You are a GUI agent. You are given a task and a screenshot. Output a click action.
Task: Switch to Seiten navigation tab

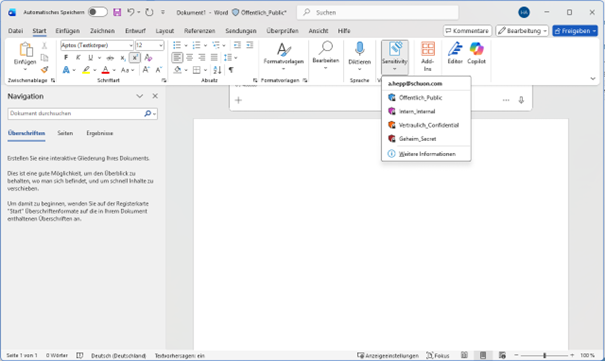click(x=65, y=133)
